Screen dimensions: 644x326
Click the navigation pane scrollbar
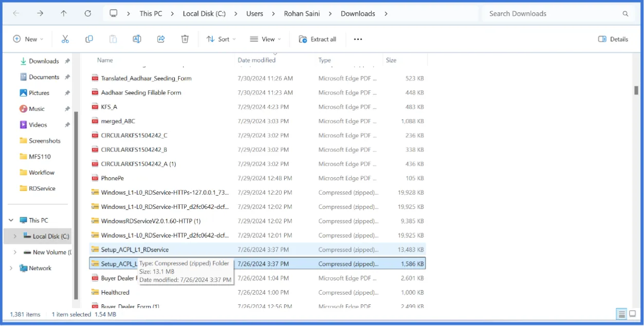(x=76, y=205)
